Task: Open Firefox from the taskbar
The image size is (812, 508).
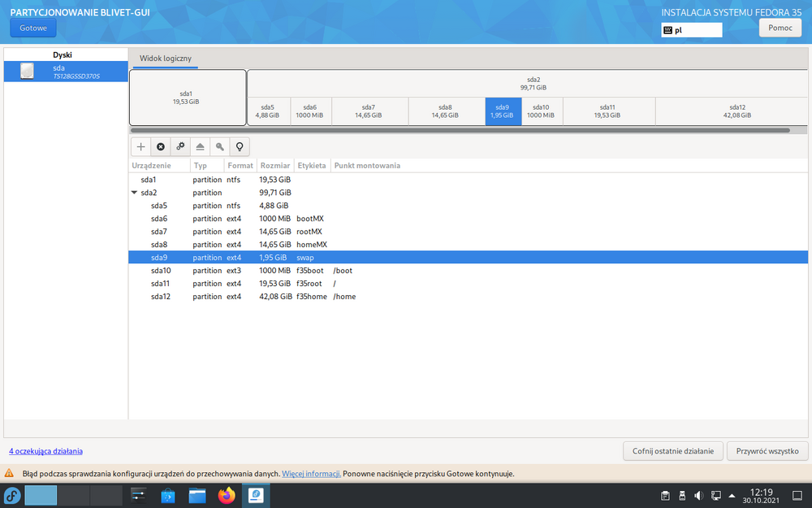Action: pyautogui.click(x=227, y=496)
